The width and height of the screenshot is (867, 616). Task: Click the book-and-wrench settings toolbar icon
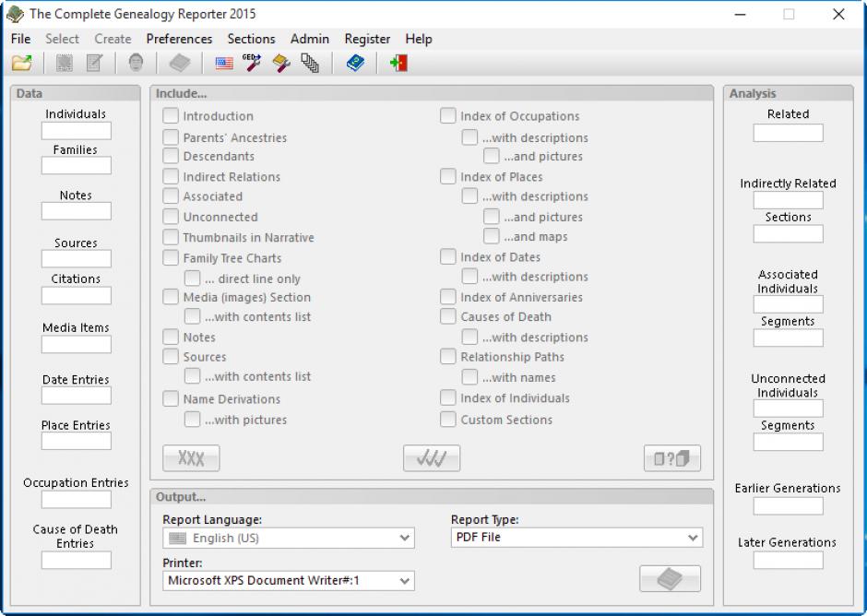point(281,63)
